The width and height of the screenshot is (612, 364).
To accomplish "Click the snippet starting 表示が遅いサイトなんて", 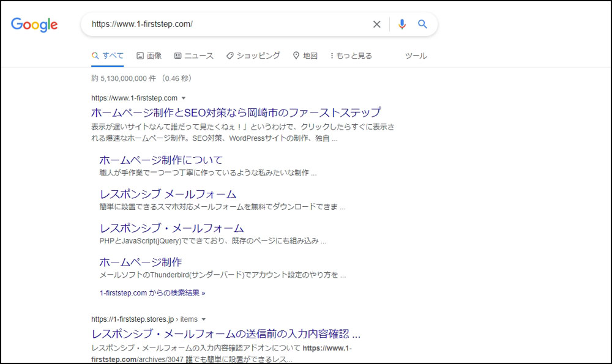I will click(243, 133).
